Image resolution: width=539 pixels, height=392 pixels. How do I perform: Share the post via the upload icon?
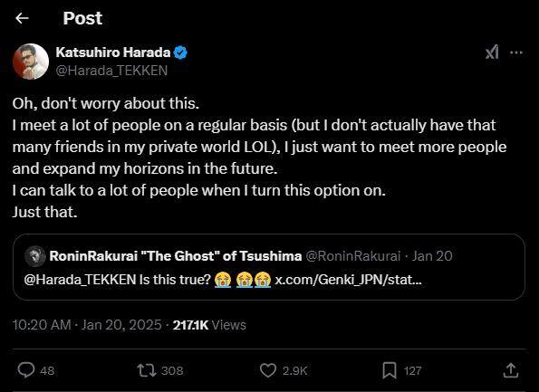coord(511,370)
